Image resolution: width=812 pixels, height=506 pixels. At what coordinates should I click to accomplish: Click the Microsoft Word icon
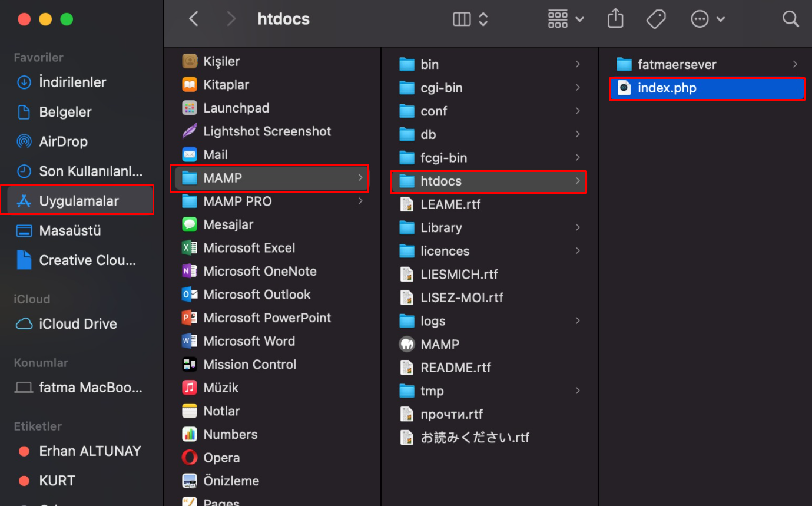[x=190, y=340]
